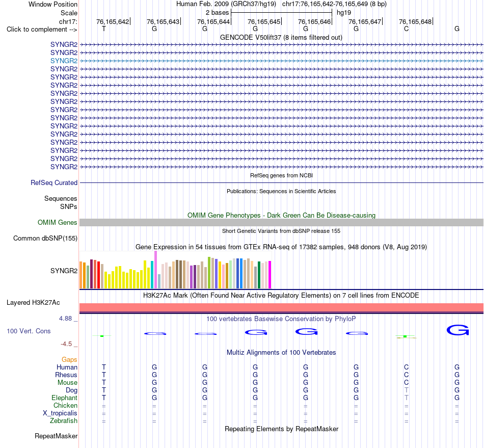Open the GENCODE V50lift37 track title
The image size is (484, 448).
[281, 37]
